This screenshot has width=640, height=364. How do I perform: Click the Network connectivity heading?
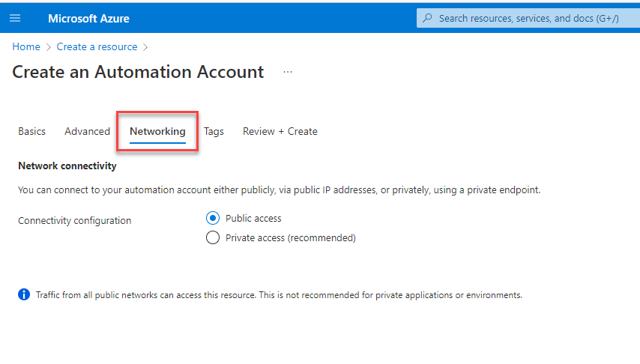click(67, 166)
